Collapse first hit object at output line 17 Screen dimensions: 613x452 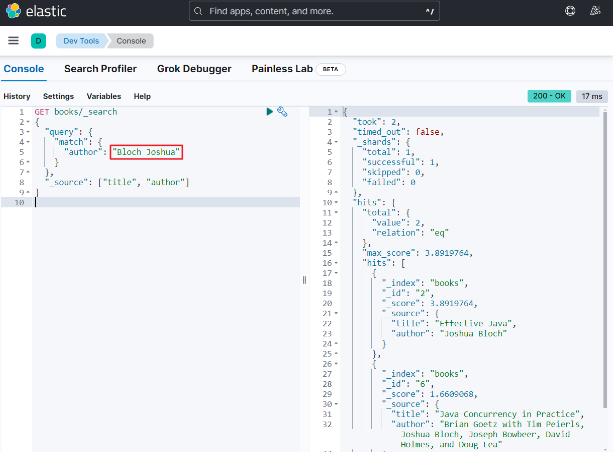point(336,273)
